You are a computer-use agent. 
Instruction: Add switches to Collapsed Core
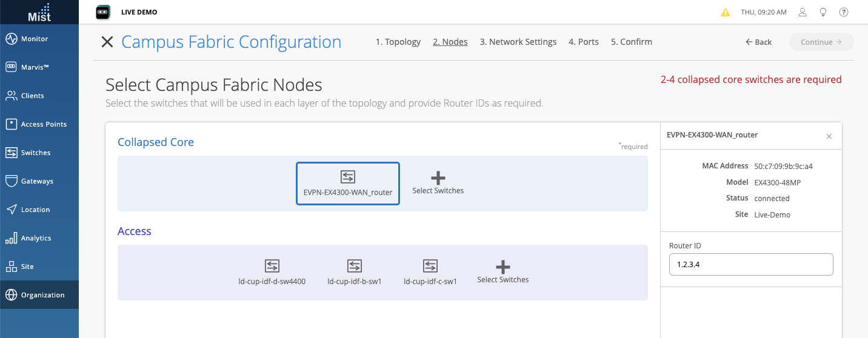(x=438, y=182)
